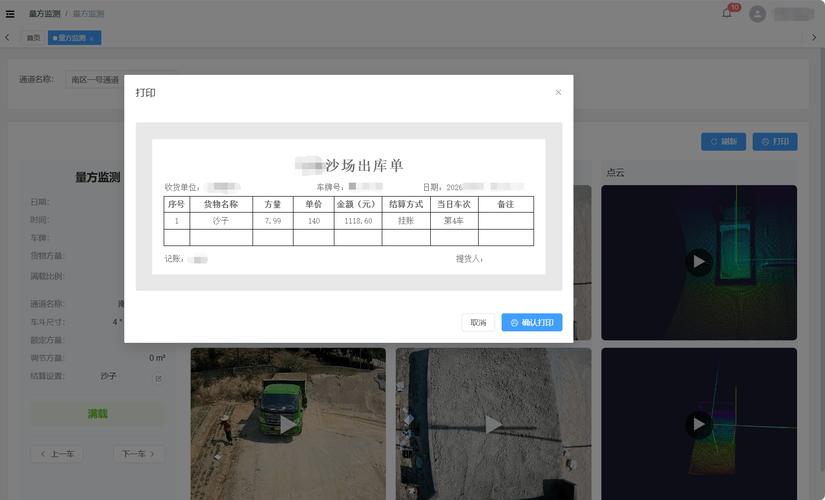Click the 挂账 settlement cell

pyautogui.click(x=406, y=221)
